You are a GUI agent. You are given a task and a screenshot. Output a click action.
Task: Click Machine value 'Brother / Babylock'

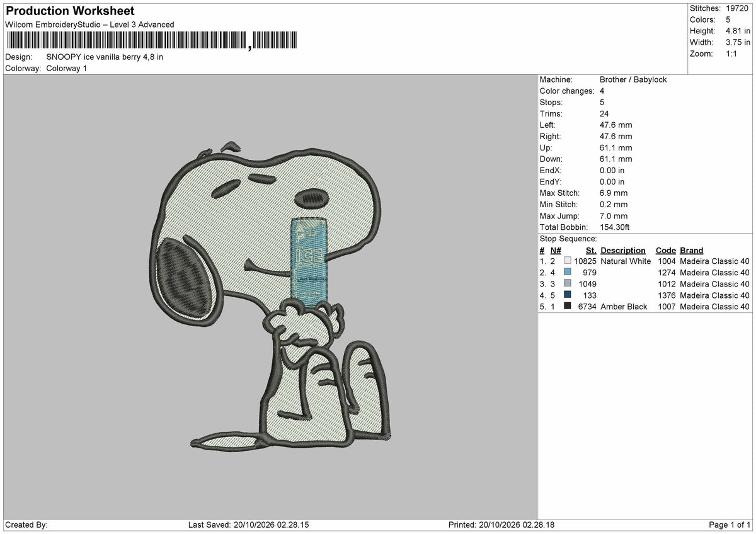coord(633,79)
